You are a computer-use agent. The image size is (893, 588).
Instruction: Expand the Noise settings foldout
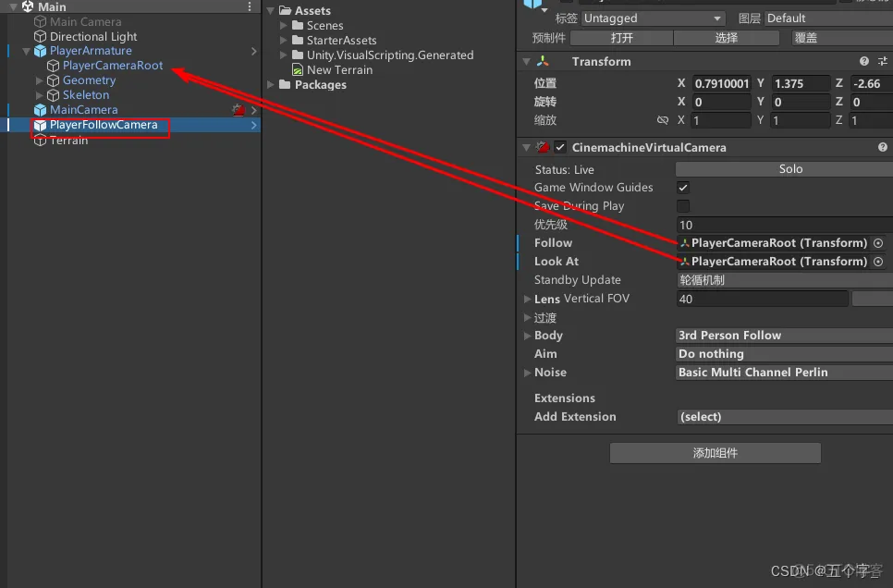(x=527, y=373)
